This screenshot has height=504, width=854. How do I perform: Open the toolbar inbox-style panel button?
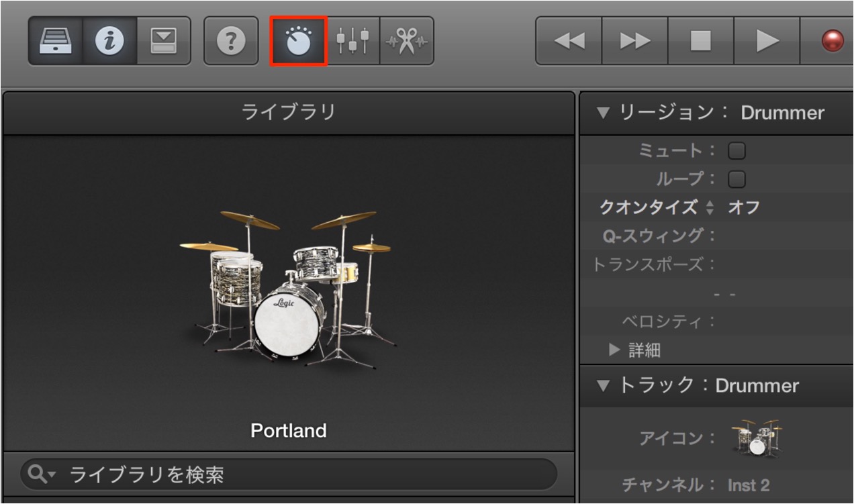[x=163, y=41]
